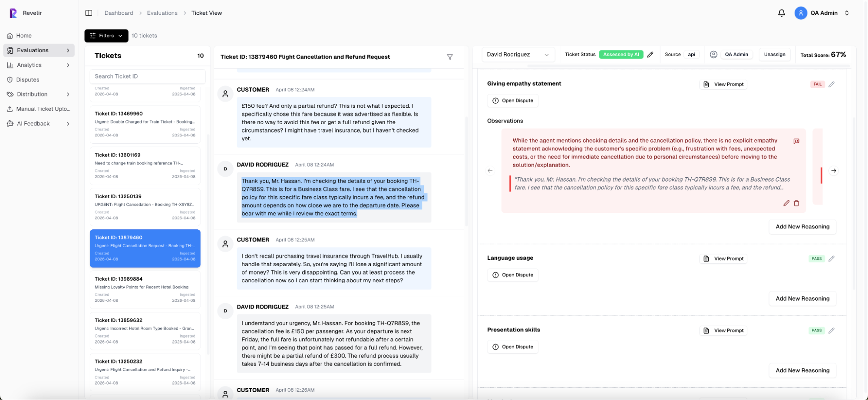View Prompt for Presentation skills
This screenshot has height=400, width=868.
[x=723, y=331]
